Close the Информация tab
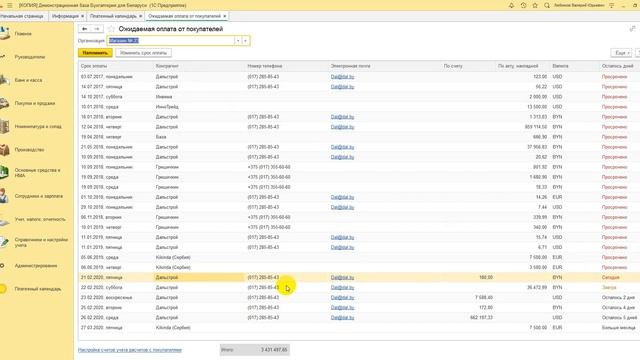The height and width of the screenshot is (360, 640). click(82, 16)
